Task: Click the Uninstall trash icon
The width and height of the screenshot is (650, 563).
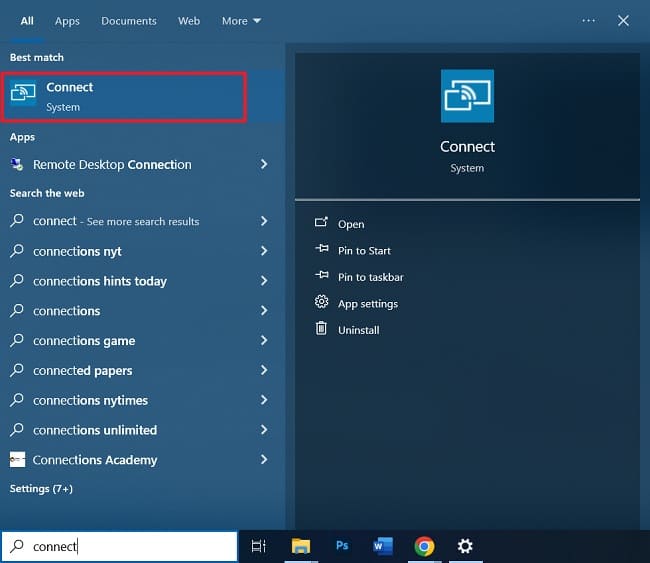Action: [x=321, y=328]
